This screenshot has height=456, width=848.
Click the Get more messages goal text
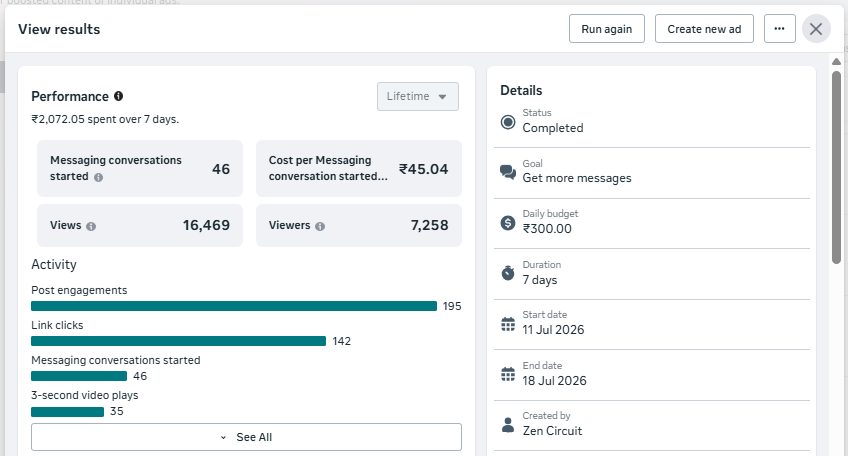tap(577, 178)
